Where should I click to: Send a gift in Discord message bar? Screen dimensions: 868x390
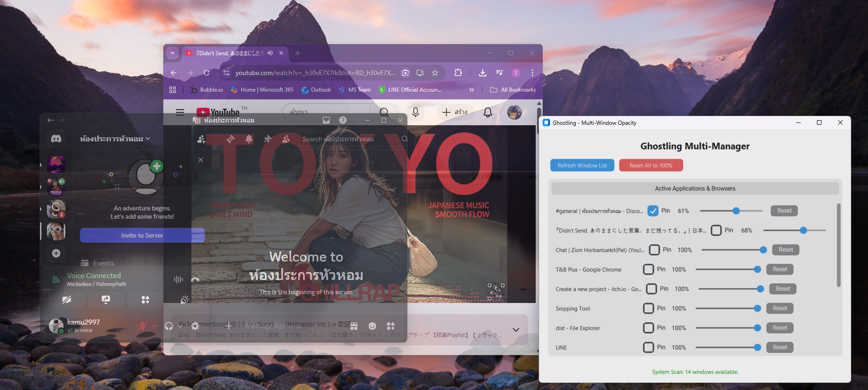354,326
